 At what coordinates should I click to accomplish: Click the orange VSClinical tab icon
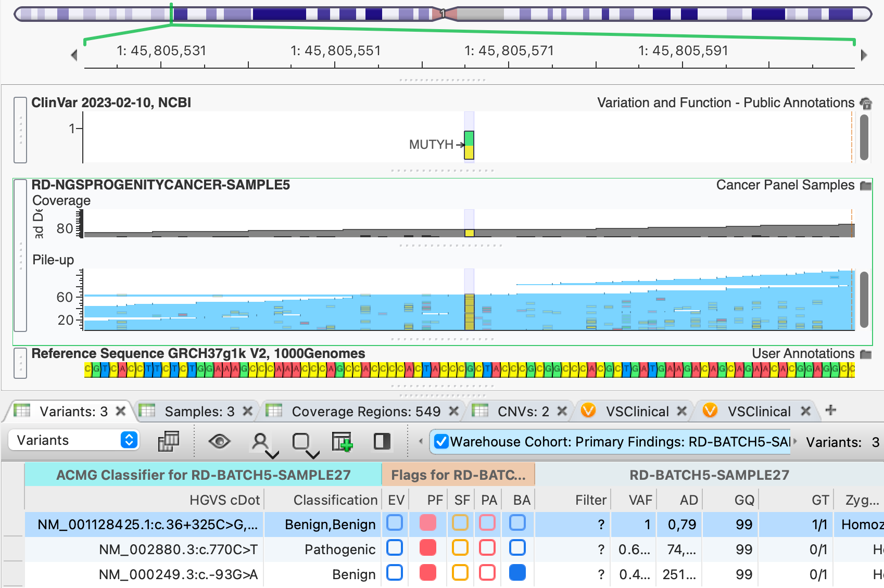[x=588, y=411]
